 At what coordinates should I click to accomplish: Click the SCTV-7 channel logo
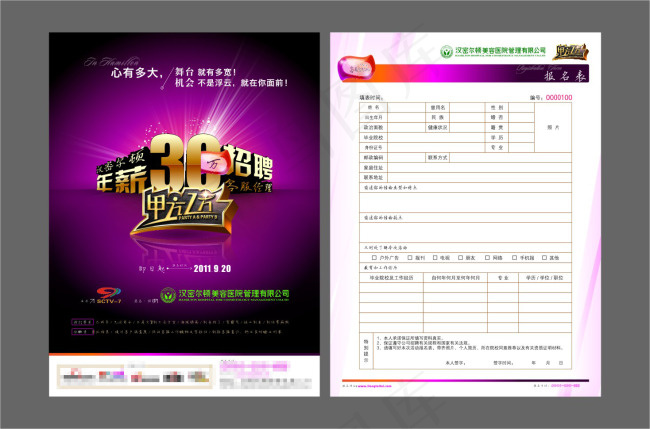109,295
